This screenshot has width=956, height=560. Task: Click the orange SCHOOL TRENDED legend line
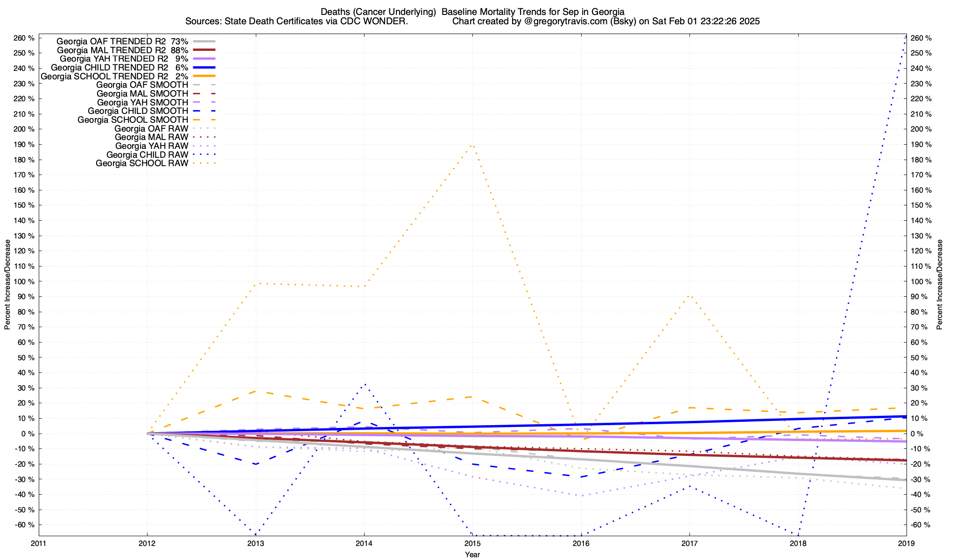[x=204, y=76]
